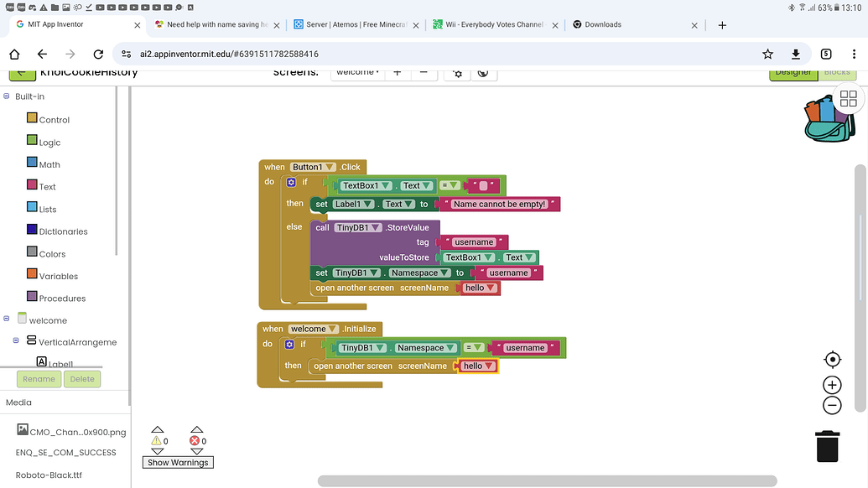Open the welcome screen selector dropdown
Viewport: 868px width, 488px height.
coord(357,72)
